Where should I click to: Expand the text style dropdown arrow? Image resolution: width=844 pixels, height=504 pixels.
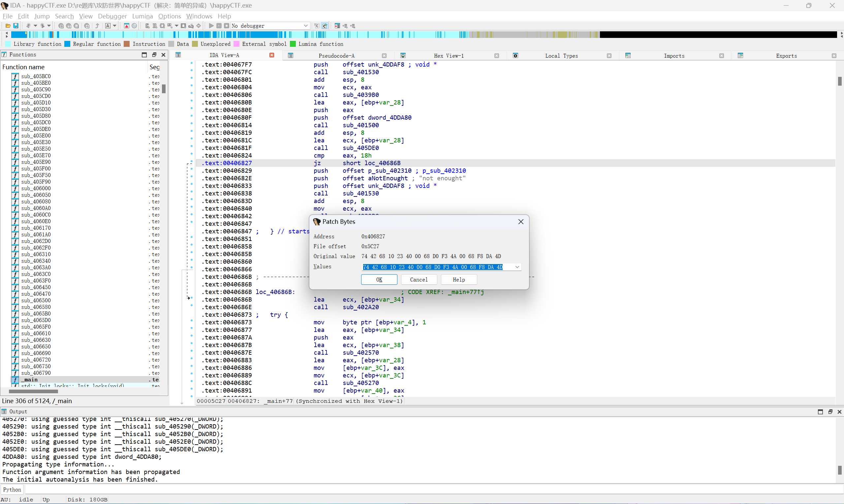click(x=114, y=26)
